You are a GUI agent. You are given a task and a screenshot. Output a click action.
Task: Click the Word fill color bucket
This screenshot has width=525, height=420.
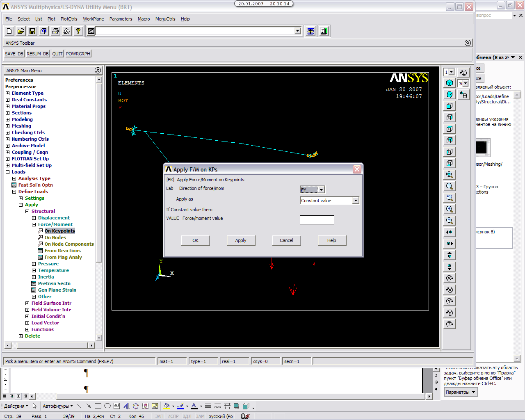click(167, 406)
